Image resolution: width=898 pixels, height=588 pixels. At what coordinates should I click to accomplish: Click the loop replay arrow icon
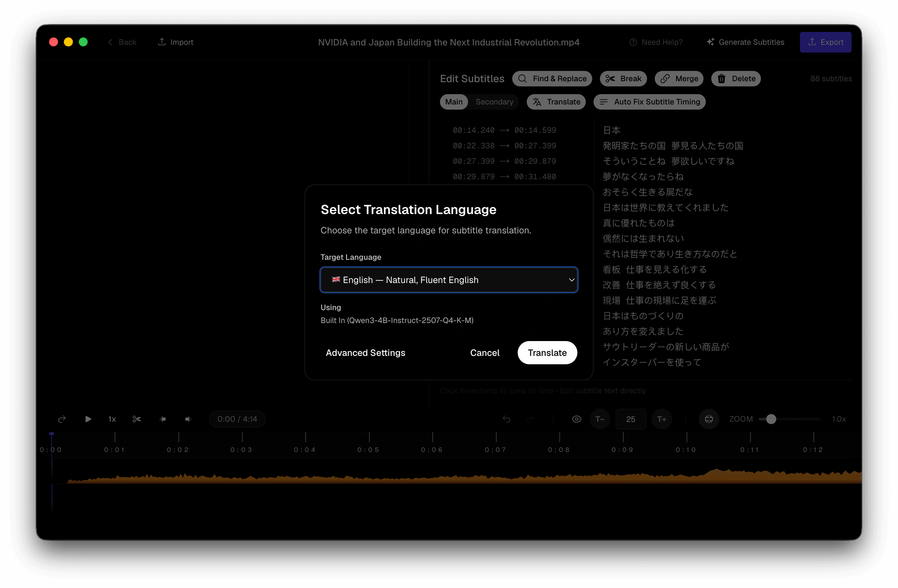62,419
